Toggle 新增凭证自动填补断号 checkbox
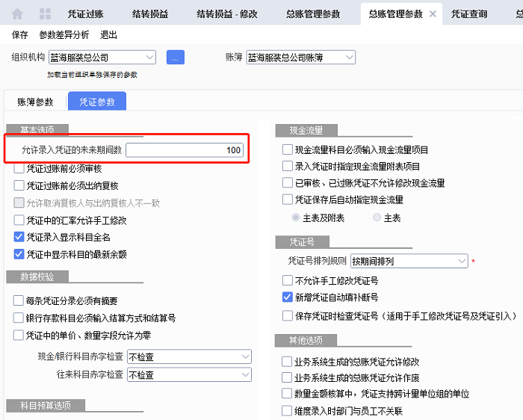 288,297
